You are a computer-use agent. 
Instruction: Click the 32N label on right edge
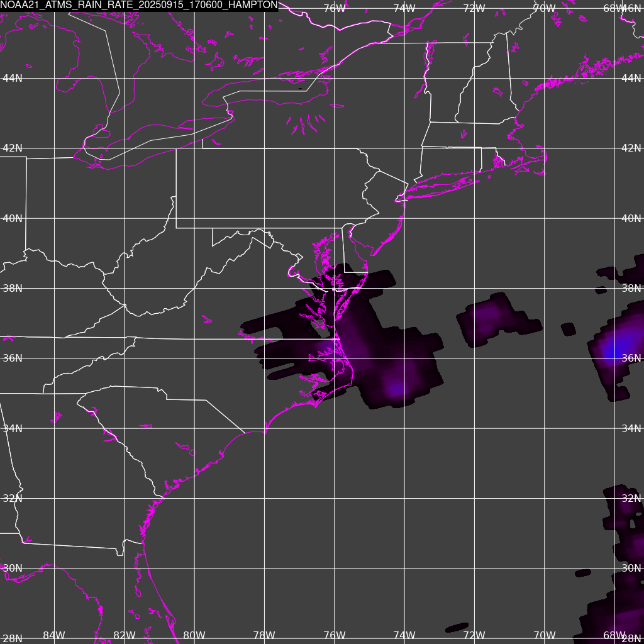[x=631, y=498]
